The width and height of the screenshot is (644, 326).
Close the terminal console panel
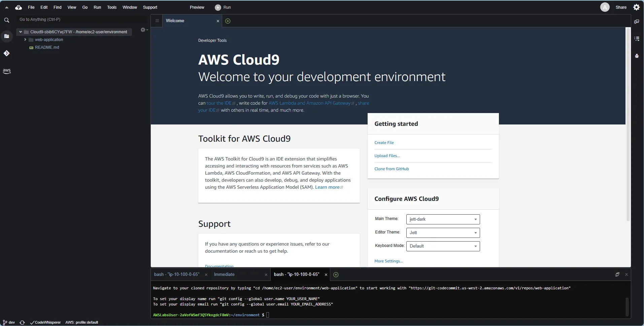626,275
